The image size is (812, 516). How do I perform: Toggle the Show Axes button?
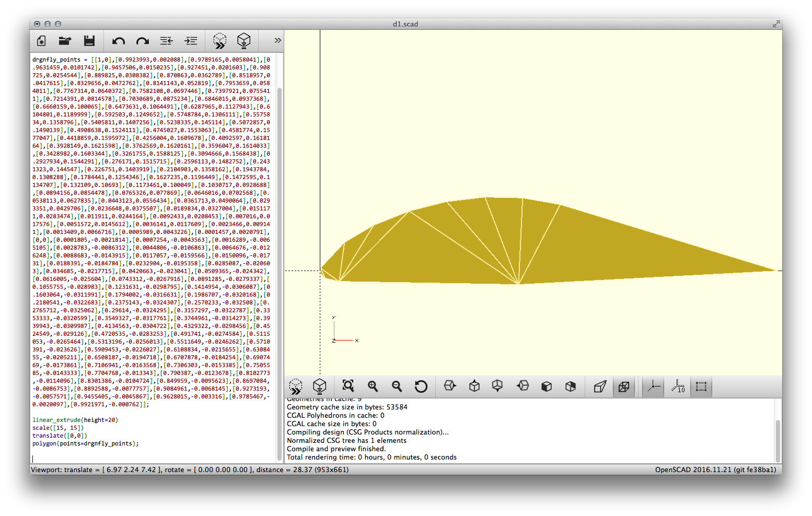[653, 386]
